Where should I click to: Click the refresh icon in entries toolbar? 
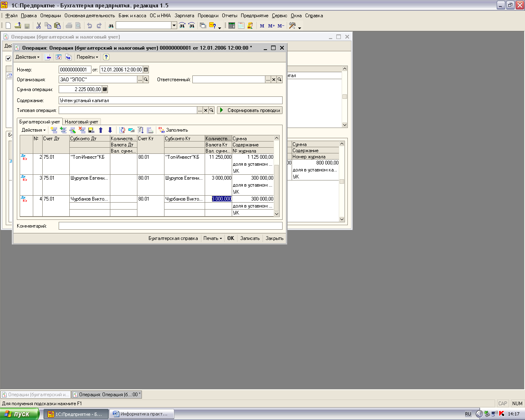(122, 130)
